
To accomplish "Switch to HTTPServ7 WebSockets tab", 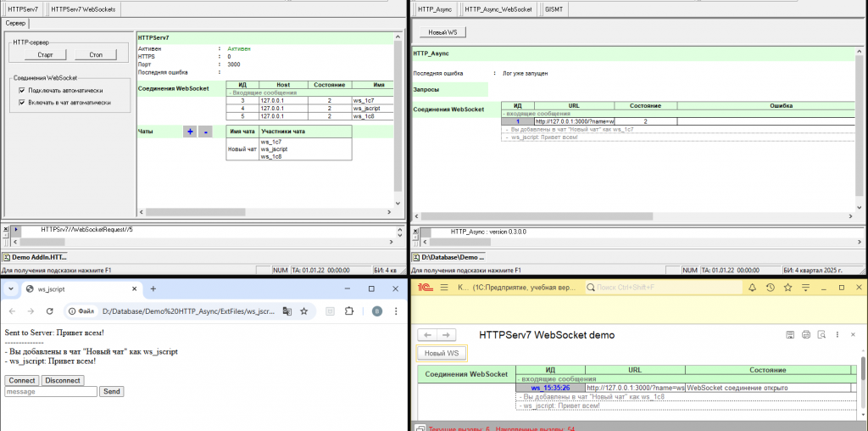I will pos(84,9).
